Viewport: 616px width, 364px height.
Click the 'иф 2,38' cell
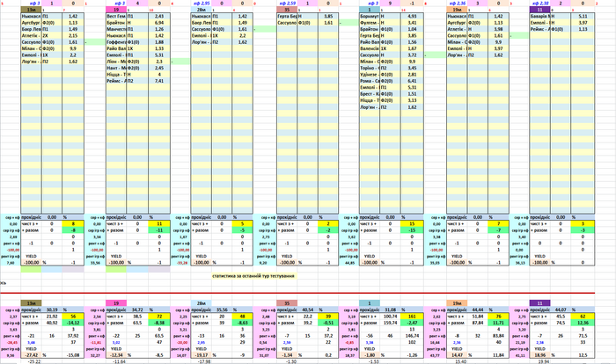539,4
